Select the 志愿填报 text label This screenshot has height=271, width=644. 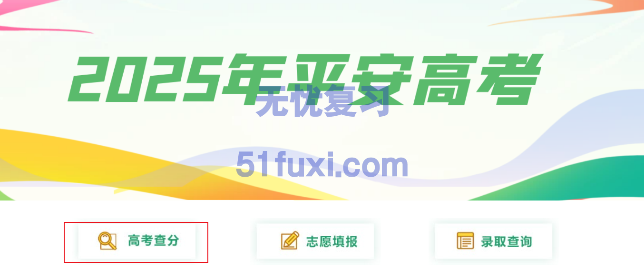(332, 241)
